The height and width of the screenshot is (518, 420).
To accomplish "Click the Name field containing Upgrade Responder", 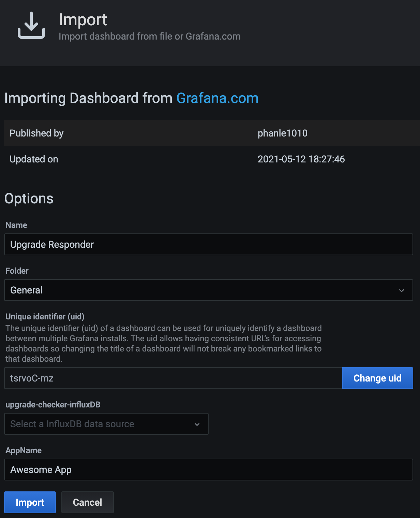I will click(x=209, y=244).
